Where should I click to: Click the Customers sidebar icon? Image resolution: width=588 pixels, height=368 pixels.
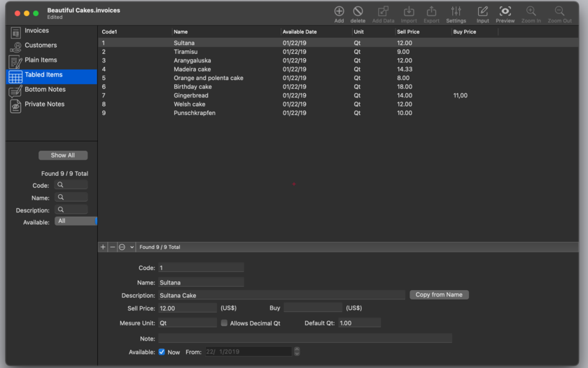[15, 47]
